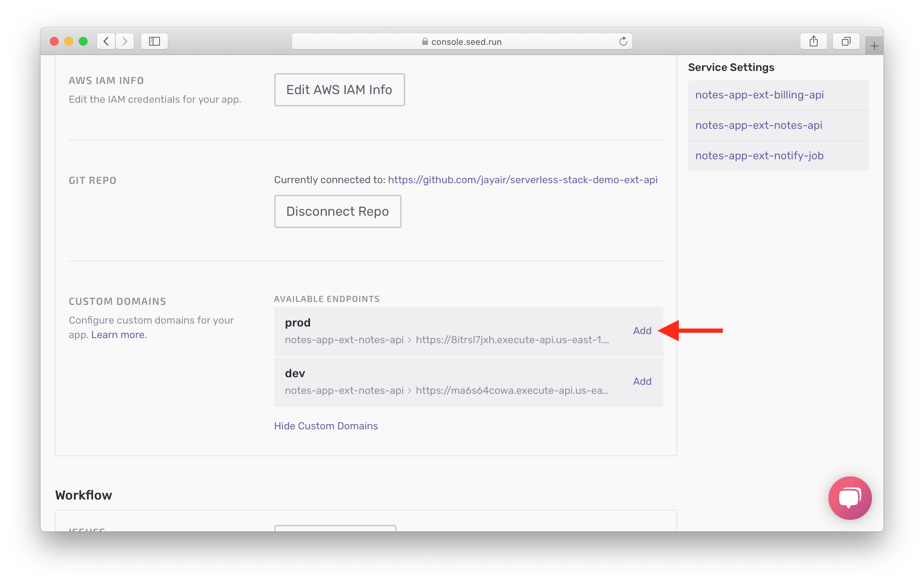924x585 pixels.
Task: Click the Edit AWS IAM Info button
Action: 339,89
